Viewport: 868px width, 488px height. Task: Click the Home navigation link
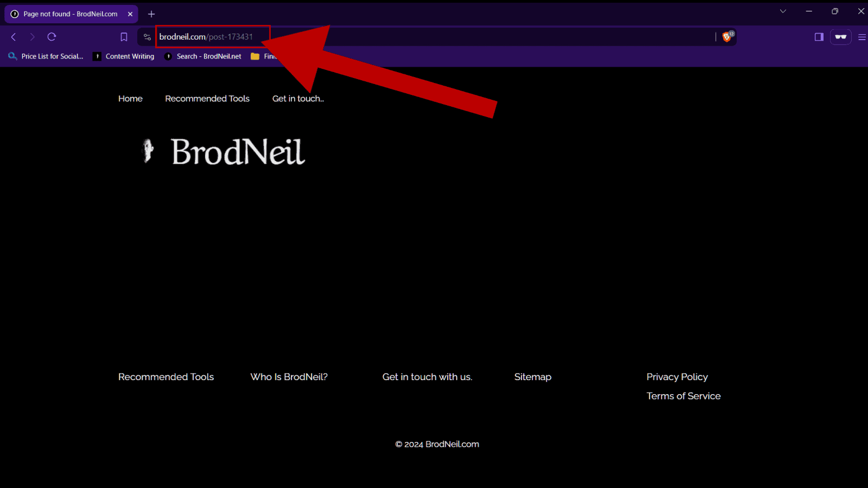130,99
